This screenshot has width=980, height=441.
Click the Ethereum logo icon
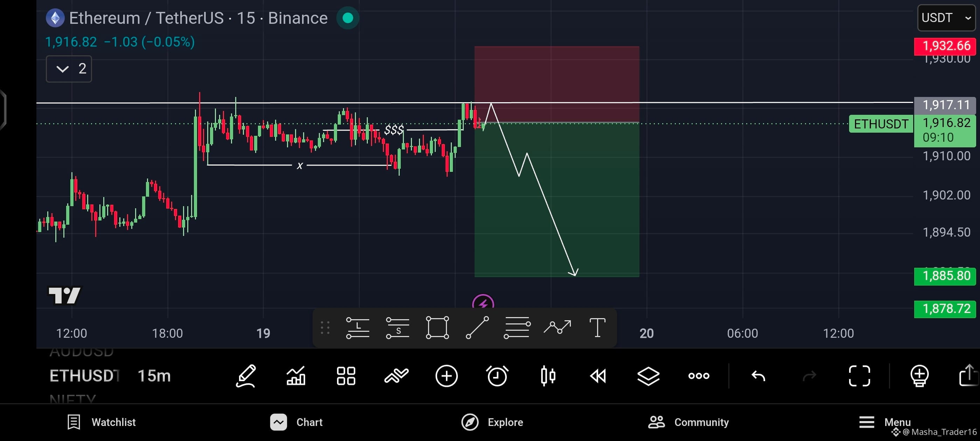click(x=55, y=18)
